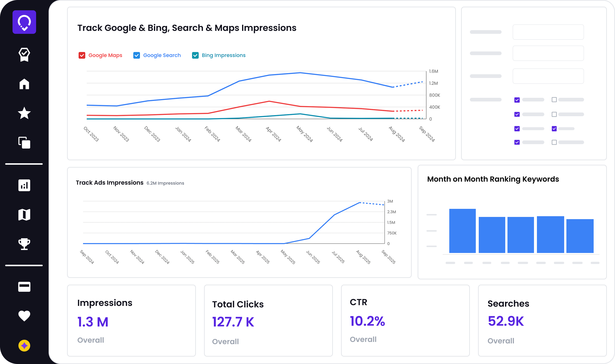This screenshot has height=364, width=615.
Task: Disable the Bing Impressions checkbox
Action: pyautogui.click(x=195, y=55)
